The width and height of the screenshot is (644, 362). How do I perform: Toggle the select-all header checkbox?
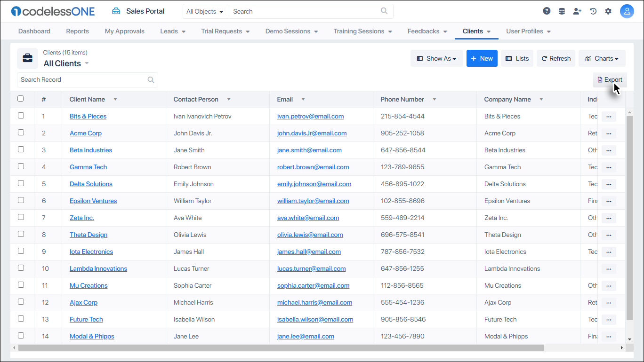pyautogui.click(x=21, y=99)
